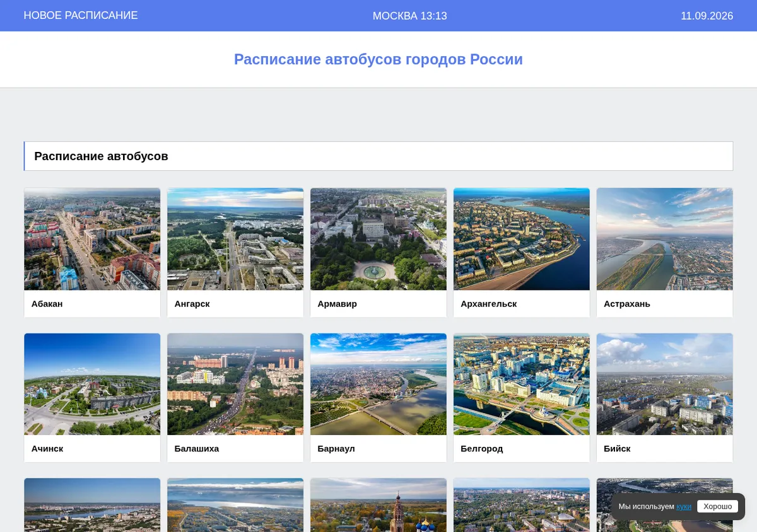Screen dimensions: 757x532
Task: Follow the куки link in notice
Action: 684,507
